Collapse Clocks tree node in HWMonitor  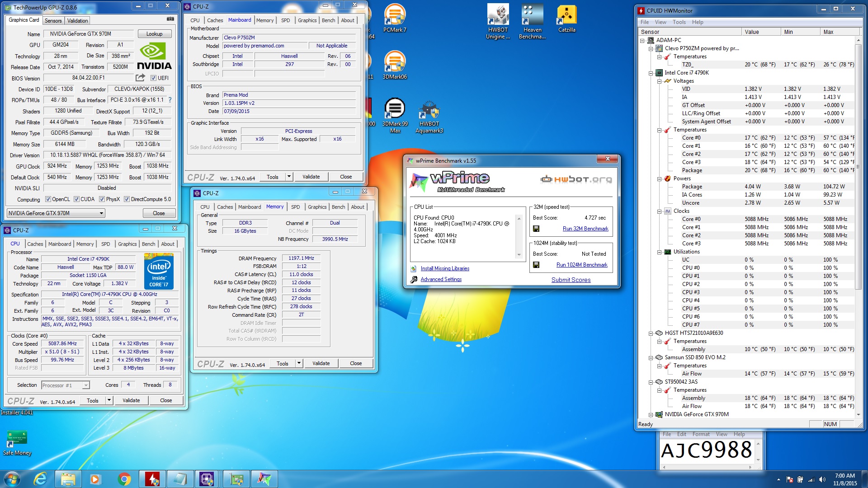(660, 211)
